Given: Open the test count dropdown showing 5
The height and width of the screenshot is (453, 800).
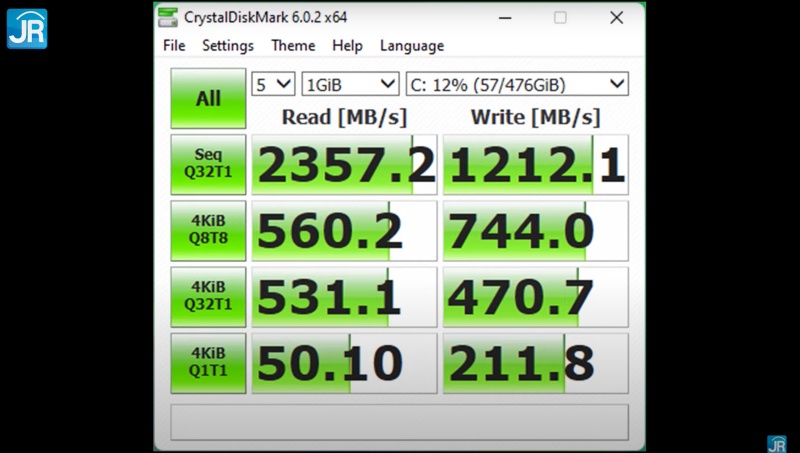Looking at the screenshot, I should 273,85.
